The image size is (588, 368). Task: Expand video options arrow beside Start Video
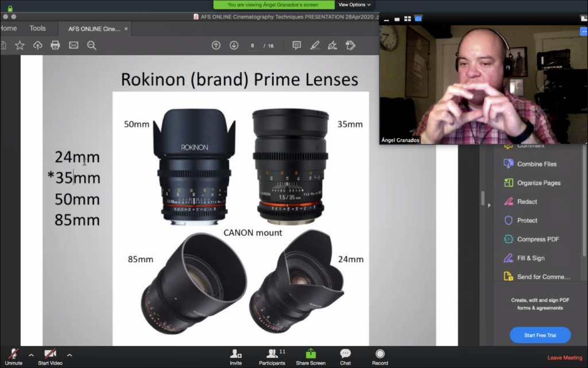(69, 355)
